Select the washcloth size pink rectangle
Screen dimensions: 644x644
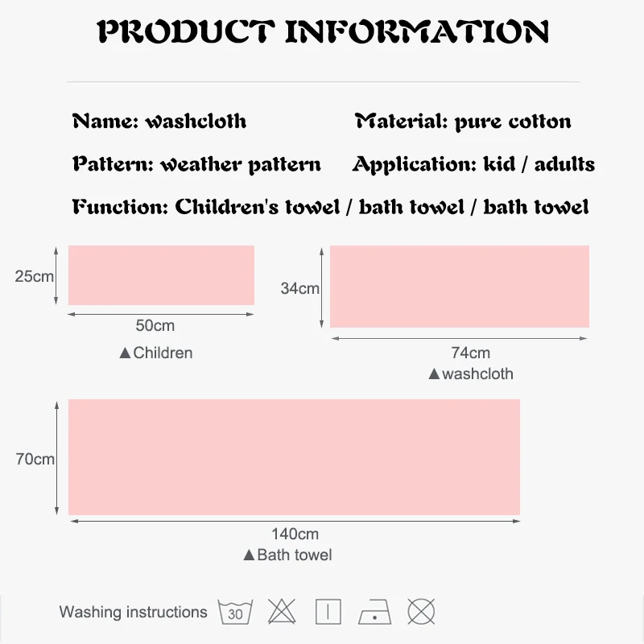click(x=459, y=287)
